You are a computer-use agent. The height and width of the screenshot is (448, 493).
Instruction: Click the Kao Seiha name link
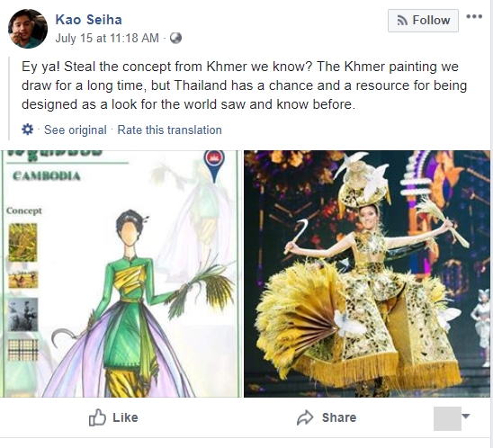[89, 20]
